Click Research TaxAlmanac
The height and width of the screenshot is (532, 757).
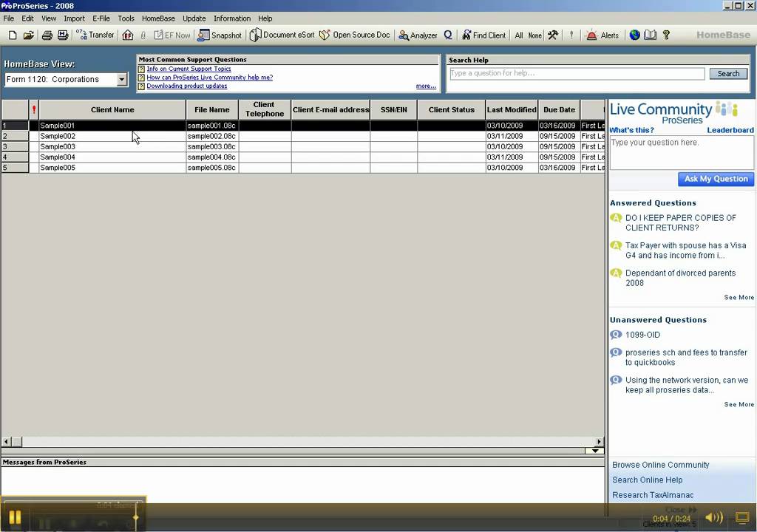[653, 495]
